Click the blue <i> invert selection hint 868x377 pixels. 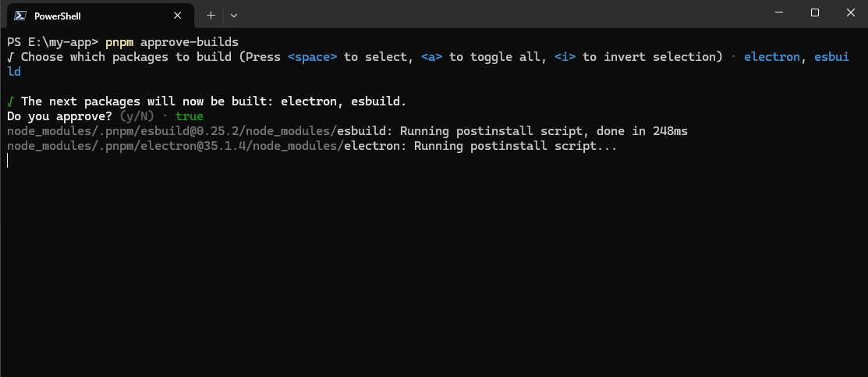click(565, 57)
